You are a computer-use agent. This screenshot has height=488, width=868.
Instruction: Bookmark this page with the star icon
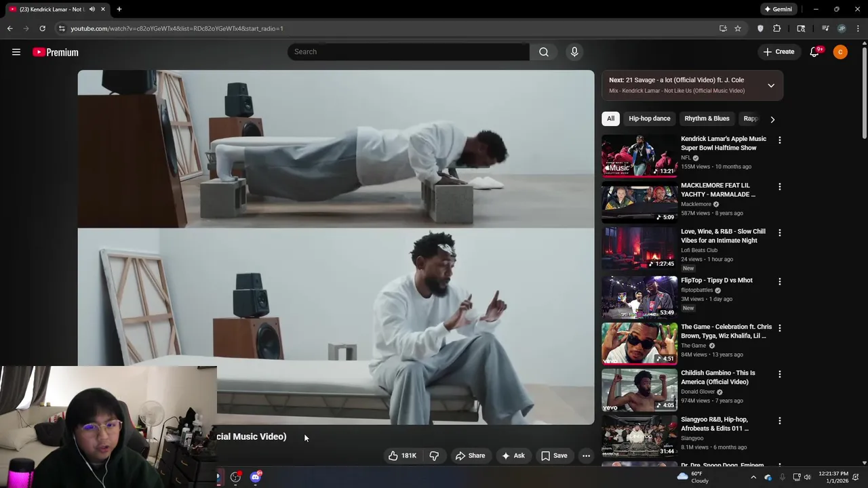(738, 28)
